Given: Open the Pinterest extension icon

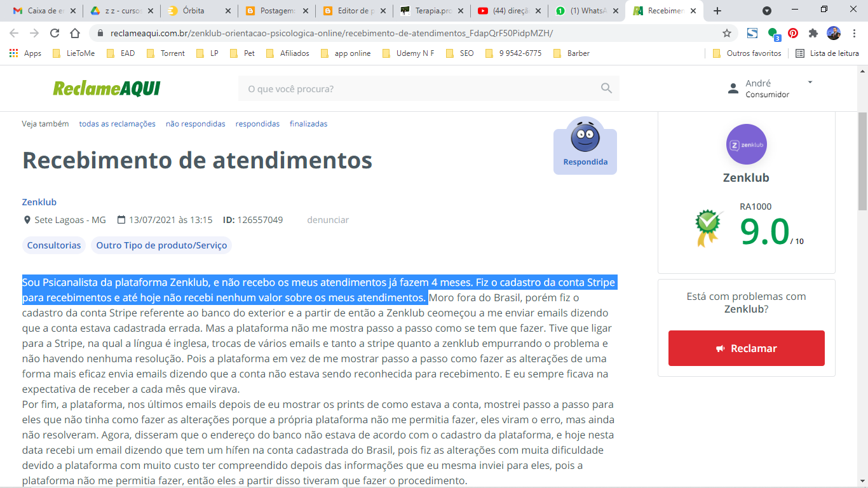Looking at the screenshot, I should pos(793,33).
